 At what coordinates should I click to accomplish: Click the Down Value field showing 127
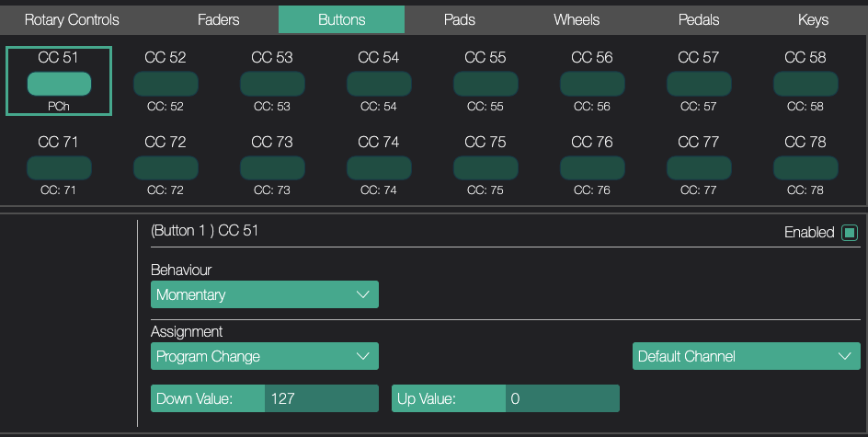click(x=322, y=398)
